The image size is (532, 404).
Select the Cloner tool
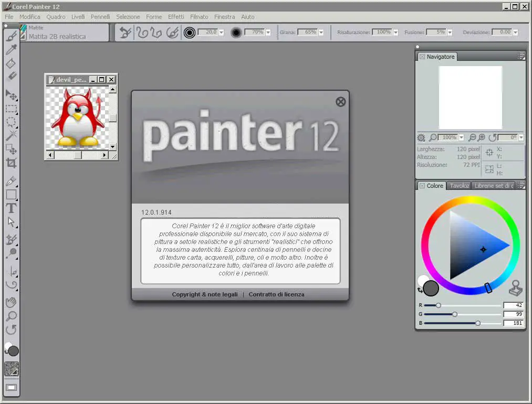[x=11, y=240]
